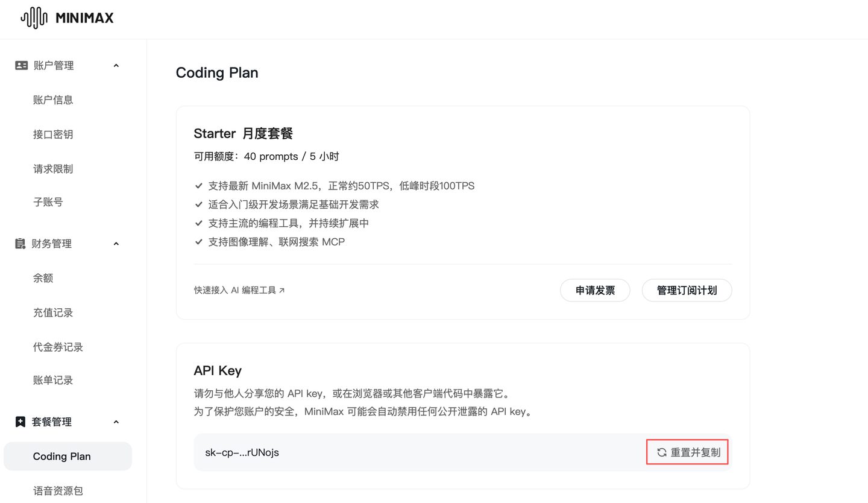Click the 财务管理 finance management icon
The height and width of the screenshot is (503, 868).
(21, 244)
